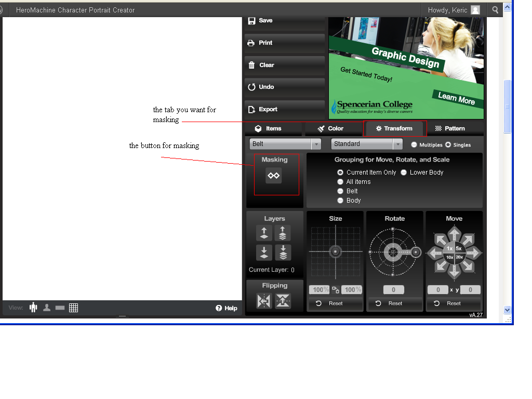Flip the item horizontally
The height and width of the screenshot is (399, 532).
point(264,301)
